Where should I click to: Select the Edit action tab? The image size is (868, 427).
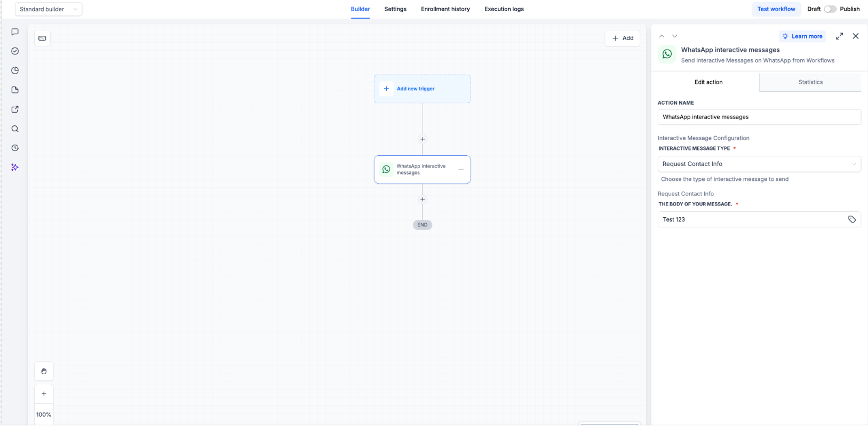tap(708, 82)
